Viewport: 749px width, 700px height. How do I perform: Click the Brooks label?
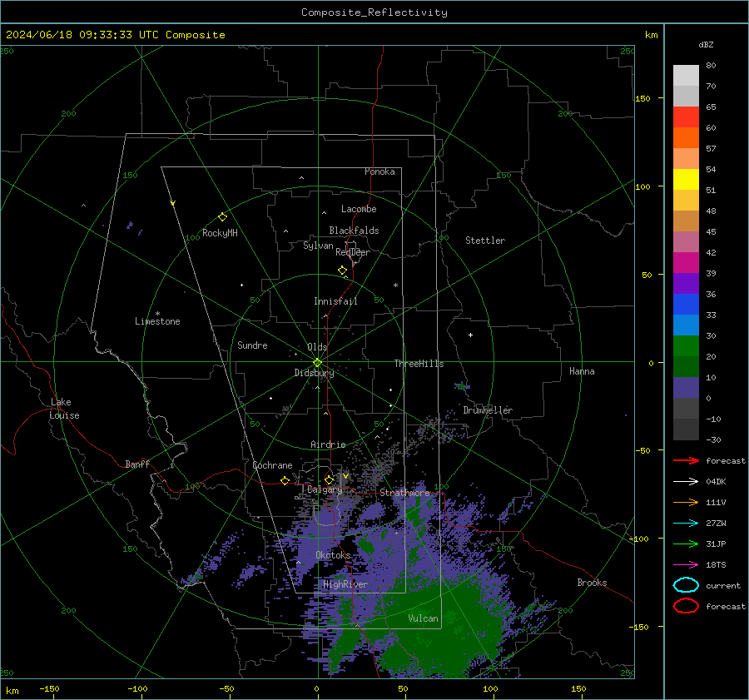pyautogui.click(x=592, y=583)
